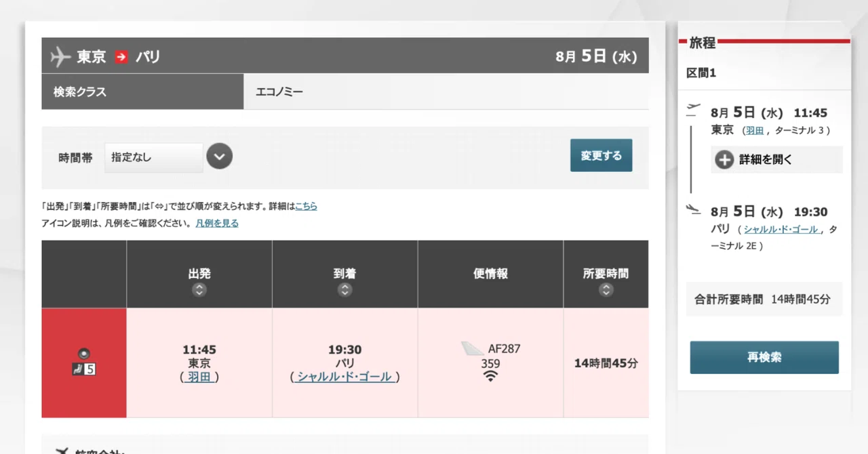
Task: Click the 再検索 button
Action: 764,357
